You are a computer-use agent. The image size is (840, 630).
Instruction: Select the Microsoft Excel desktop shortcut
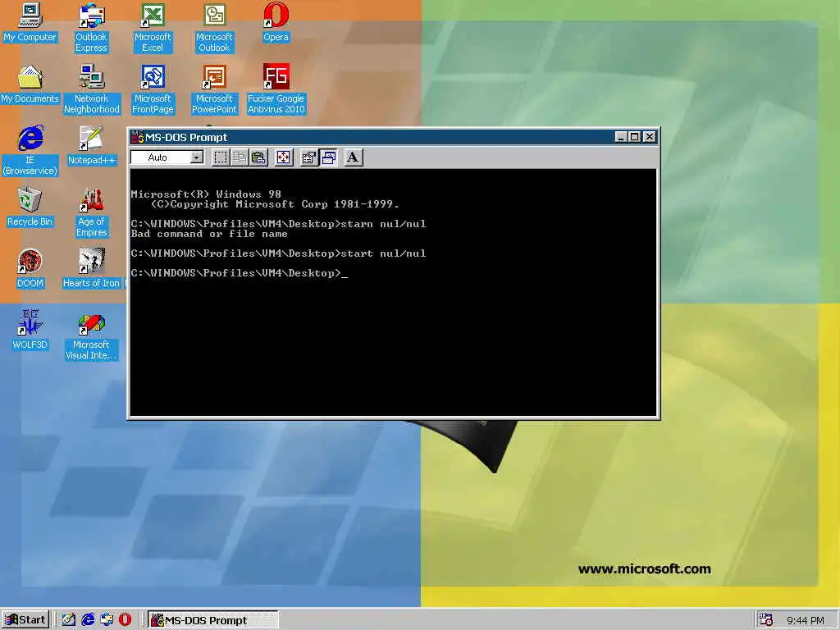pyautogui.click(x=153, y=27)
